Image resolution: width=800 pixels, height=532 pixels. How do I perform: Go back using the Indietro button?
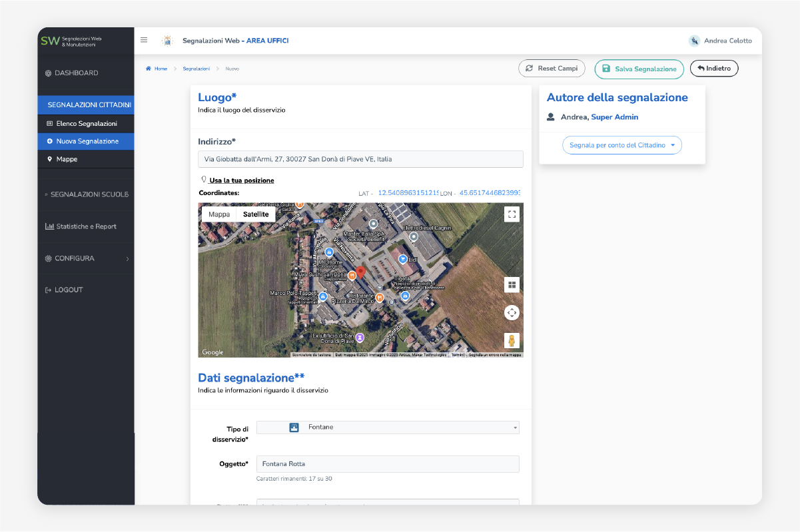tap(713, 69)
